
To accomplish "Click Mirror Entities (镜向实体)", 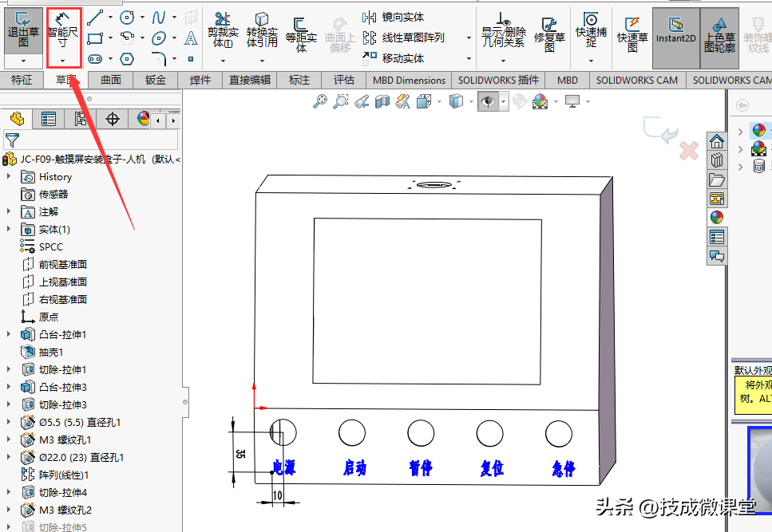I will (x=394, y=18).
